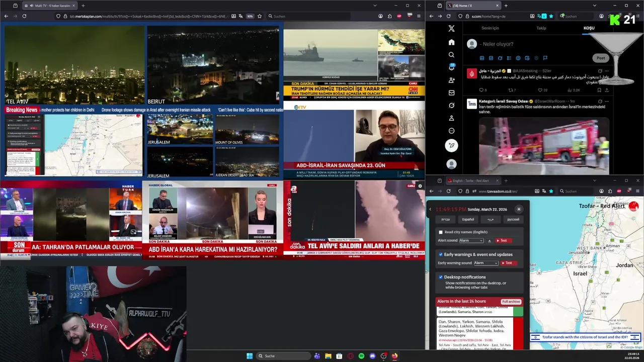The height and width of the screenshot is (362, 644).
Task: Repost the AJABreaking tweet
Action: pyautogui.click(x=511, y=90)
